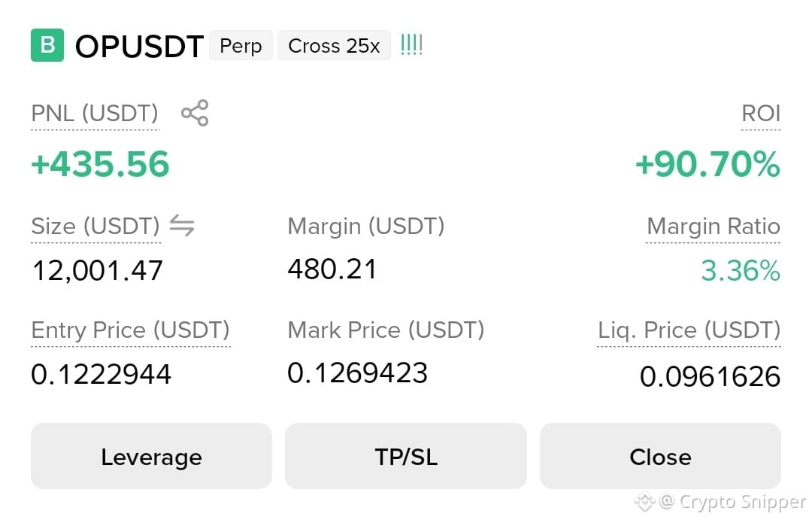812x520 pixels.
Task: Open the Leverage adjustment button
Action: 151,456
